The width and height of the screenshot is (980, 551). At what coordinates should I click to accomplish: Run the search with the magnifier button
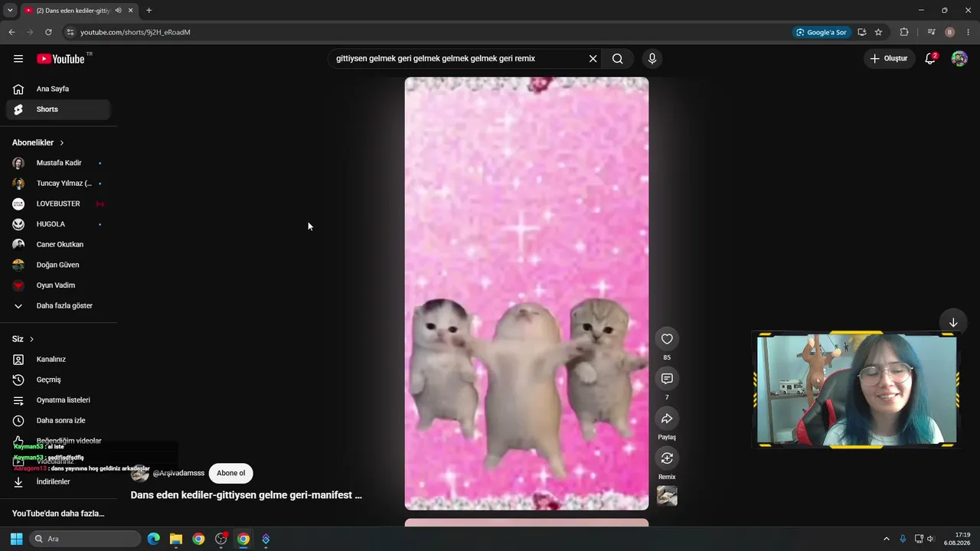coord(618,59)
